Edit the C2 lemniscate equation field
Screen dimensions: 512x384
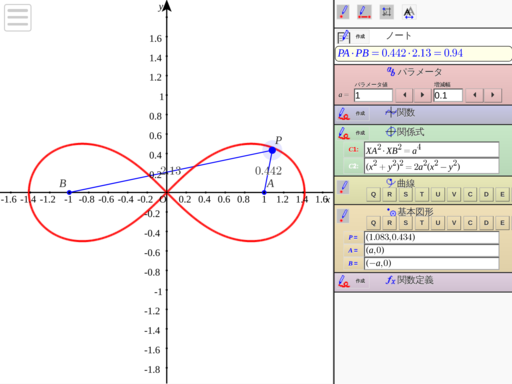point(432,166)
